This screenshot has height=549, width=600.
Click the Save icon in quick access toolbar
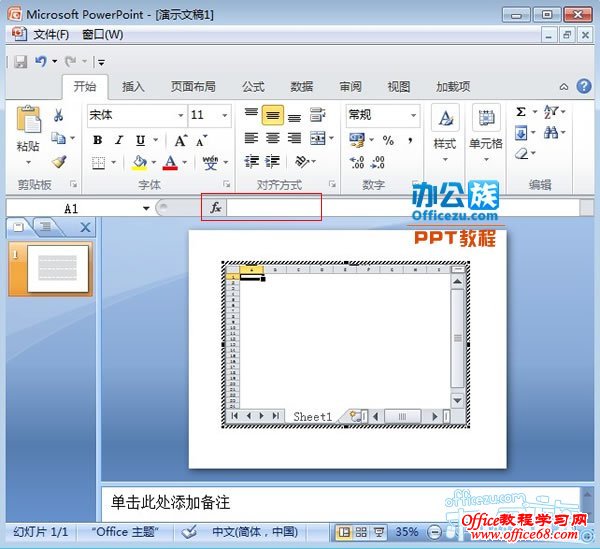pyautogui.click(x=20, y=62)
